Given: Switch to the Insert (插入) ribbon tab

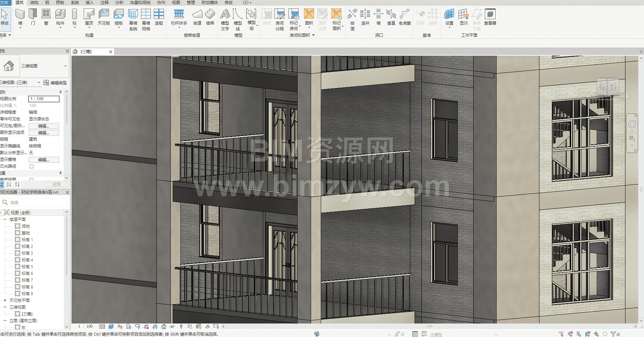Looking at the screenshot, I should (x=89, y=3).
